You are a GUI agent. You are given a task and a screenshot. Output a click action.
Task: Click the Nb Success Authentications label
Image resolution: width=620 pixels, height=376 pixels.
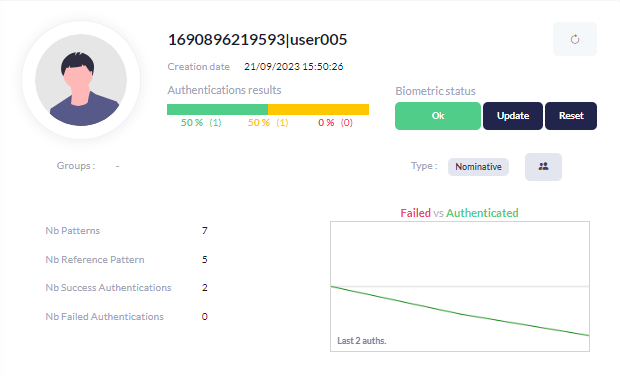(x=108, y=288)
